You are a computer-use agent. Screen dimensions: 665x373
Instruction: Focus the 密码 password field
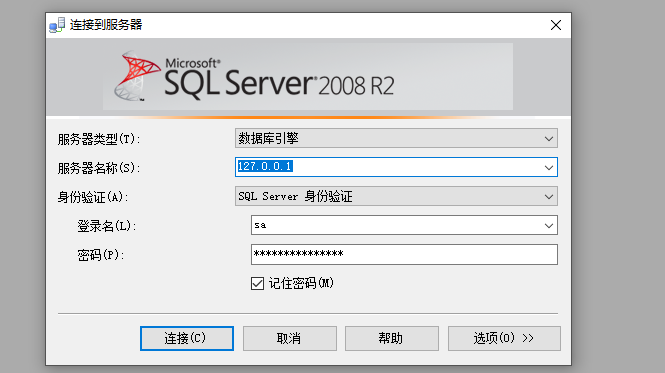tap(404, 254)
